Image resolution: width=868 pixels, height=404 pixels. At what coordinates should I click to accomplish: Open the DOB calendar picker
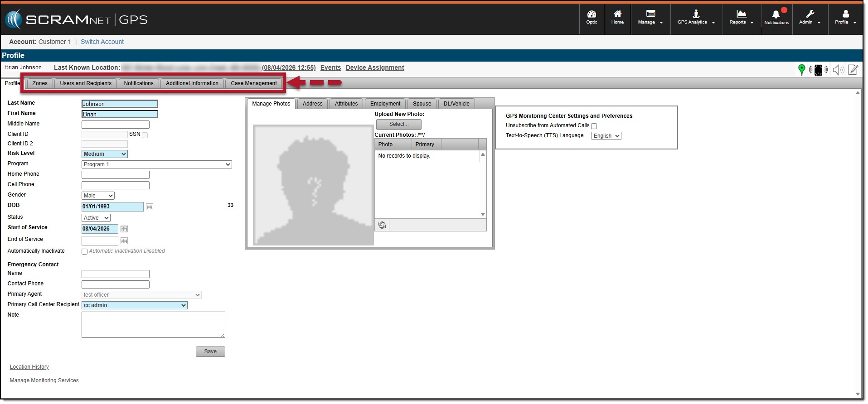(x=150, y=207)
